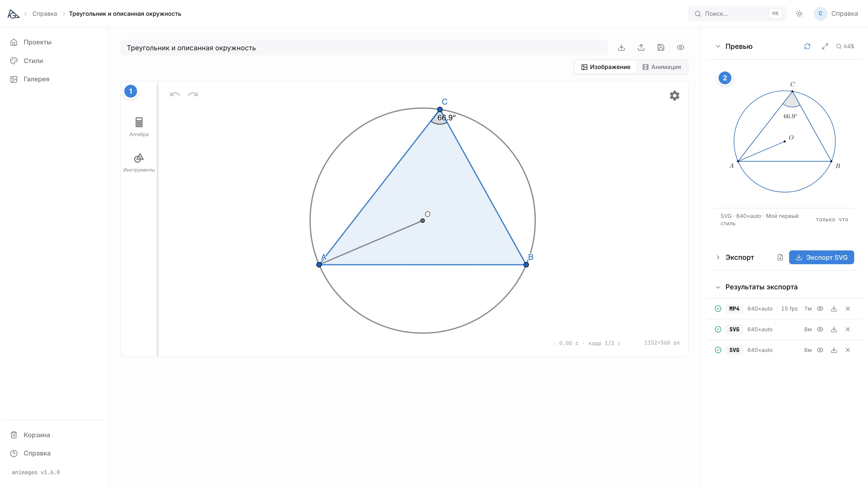Collapse the Результаты экспорта section
The image size is (868, 488).
point(718,287)
